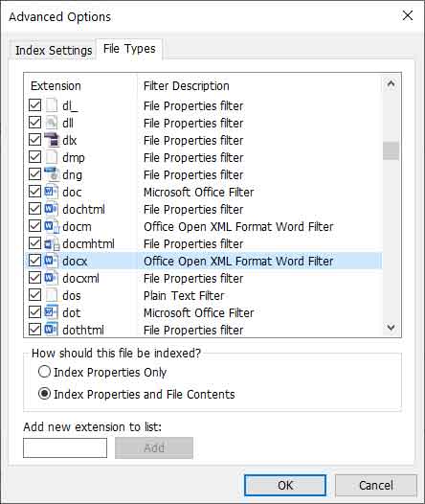Uncheck the doc extension checkbox
425x504 pixels.
pos(34,192)
